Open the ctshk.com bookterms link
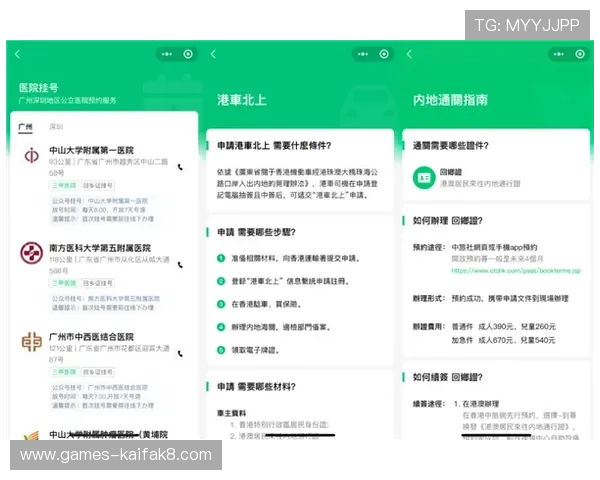 pyautogui.click(x=516, y=271)
